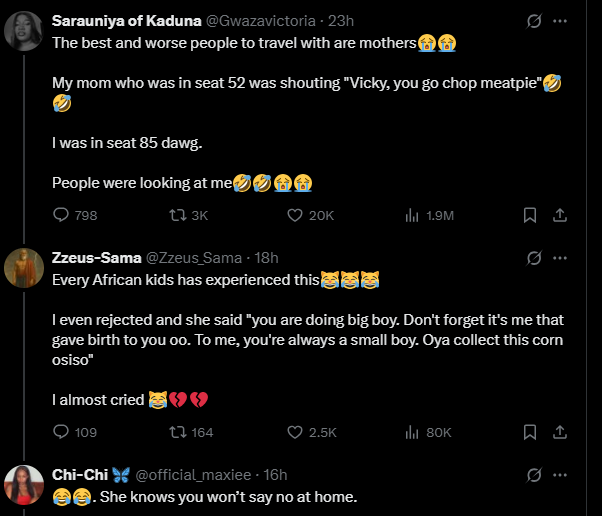Reply to Sarauniya of Kaduna's tweet
This screenshot has width=602, height=516.
click(x=60, y=215)
